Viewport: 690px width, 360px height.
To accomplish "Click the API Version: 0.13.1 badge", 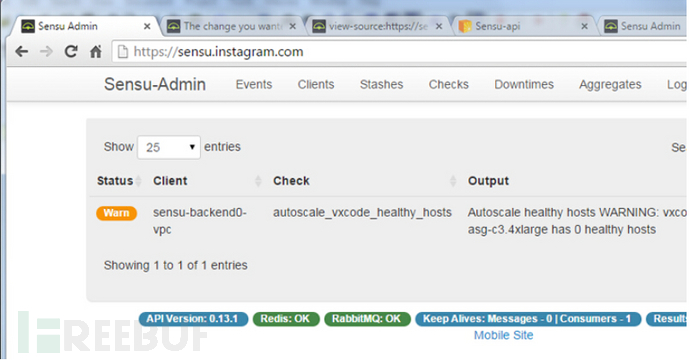I will (194, 319).
